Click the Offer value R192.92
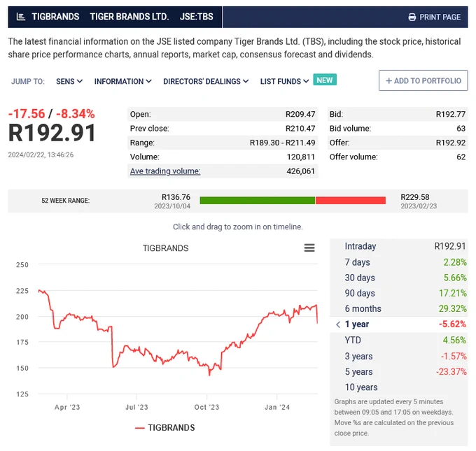476x451 pixels. pos(451,143)
